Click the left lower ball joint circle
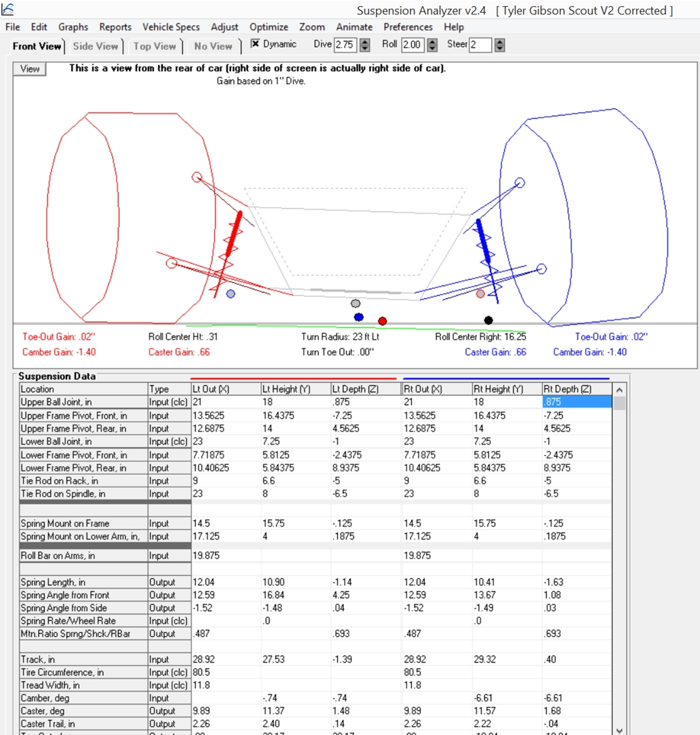 click(171, 263)
